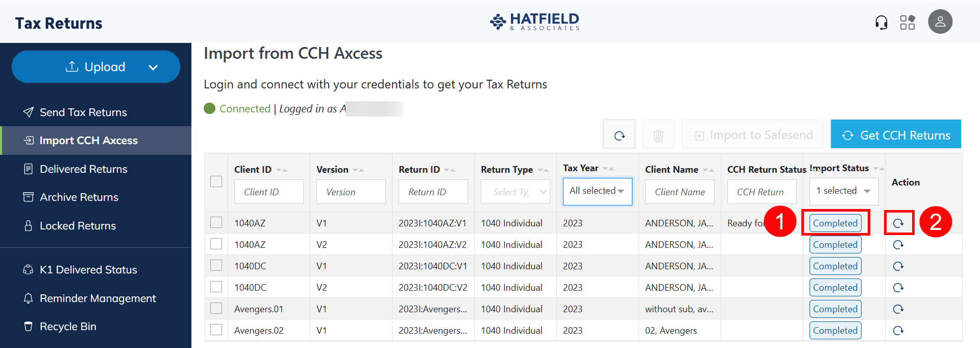Open the Import Status filter dropdown

(844, 191)
